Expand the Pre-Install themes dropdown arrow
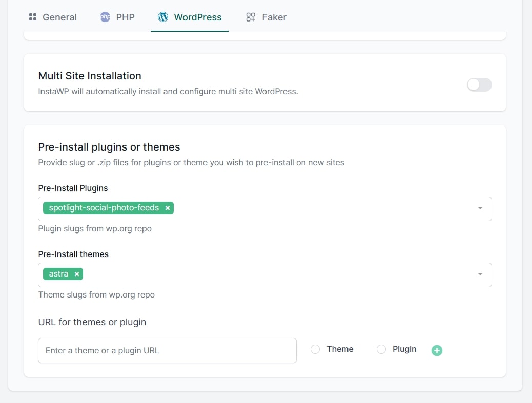 (x=480, y=274)
